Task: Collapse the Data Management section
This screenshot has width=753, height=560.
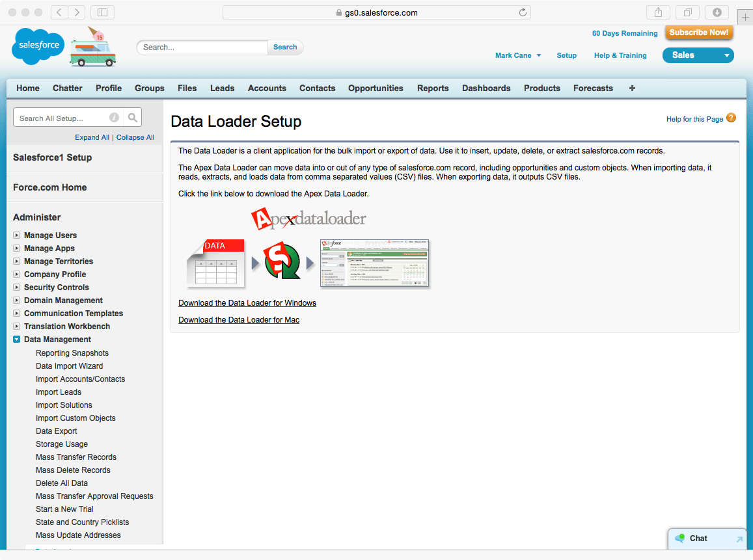Action: 17,340
